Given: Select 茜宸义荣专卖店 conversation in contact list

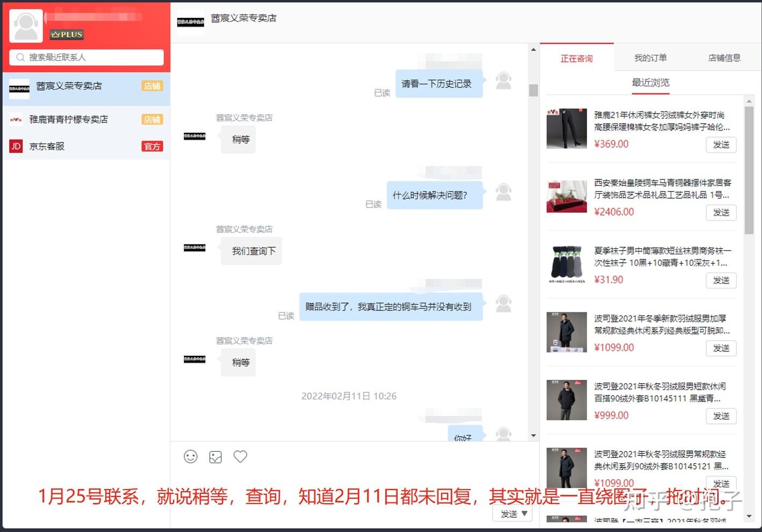Looking at the screenshot, I should pyautogui.click(x=87, y=89).
